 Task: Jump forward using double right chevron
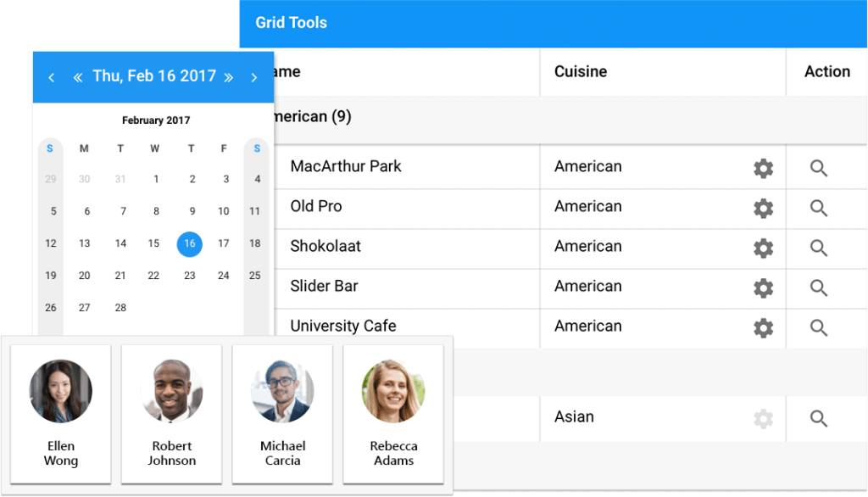[228, 77]
